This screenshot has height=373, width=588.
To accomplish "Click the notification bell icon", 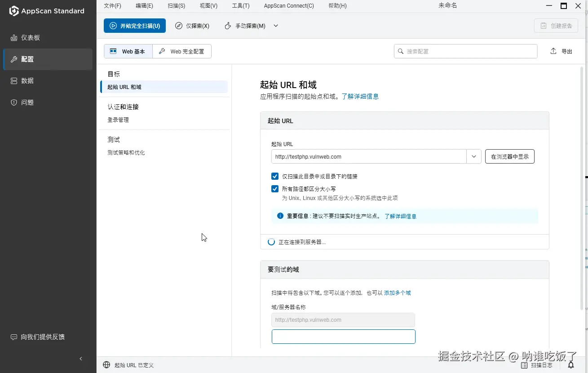I will point(571,365).
